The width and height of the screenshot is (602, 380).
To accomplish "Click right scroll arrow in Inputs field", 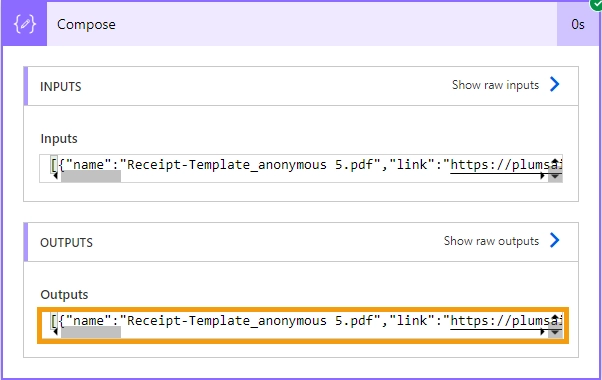I will point(542,176).
